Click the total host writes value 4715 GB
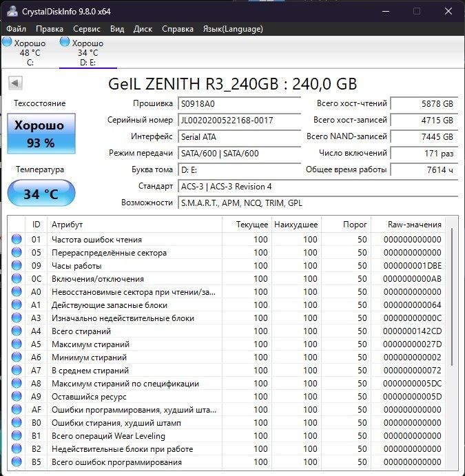 424,121
